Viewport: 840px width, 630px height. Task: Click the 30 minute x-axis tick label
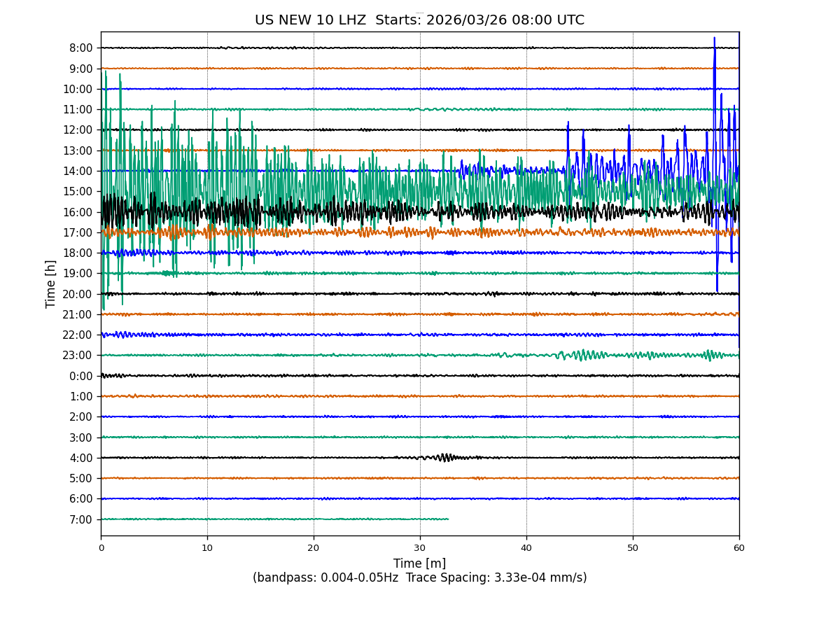click(420, 548)
